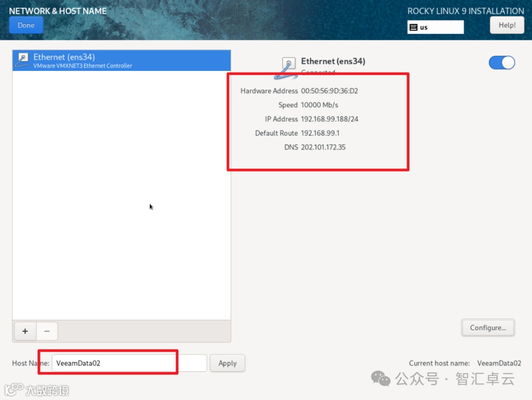
Task: Click the Host Name input field
Action: (129, 363)
